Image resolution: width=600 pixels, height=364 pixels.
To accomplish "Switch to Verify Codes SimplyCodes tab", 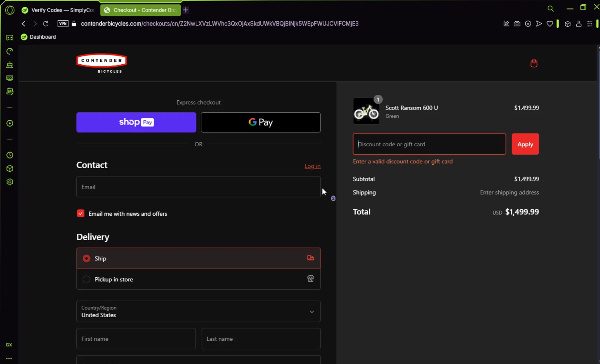I will tap(58, 10).
